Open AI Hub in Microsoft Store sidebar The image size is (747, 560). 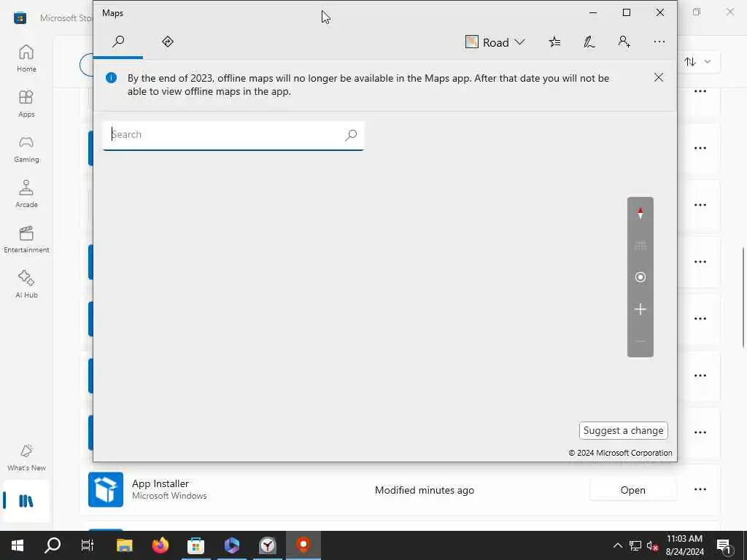[x=26, y=284]
